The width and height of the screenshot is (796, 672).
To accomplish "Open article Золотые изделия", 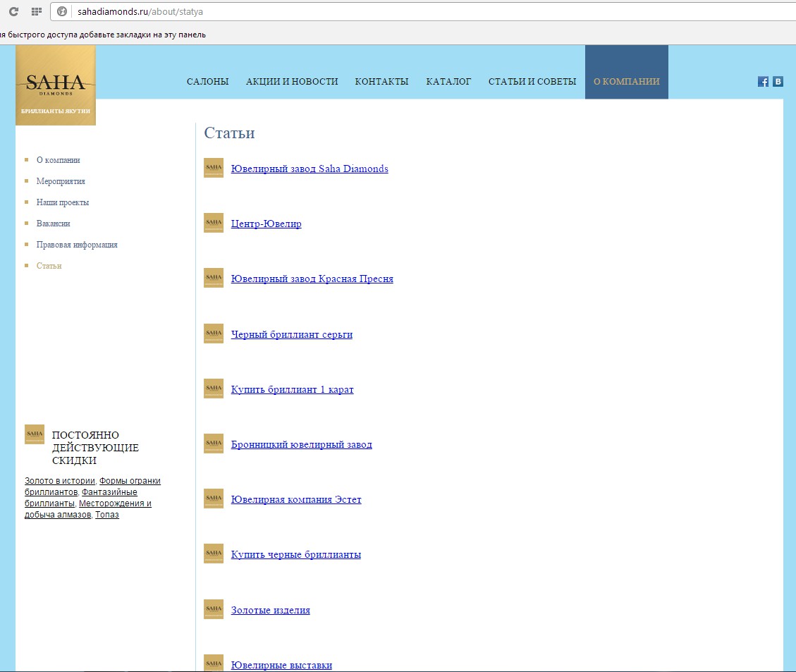I will 271,610.
